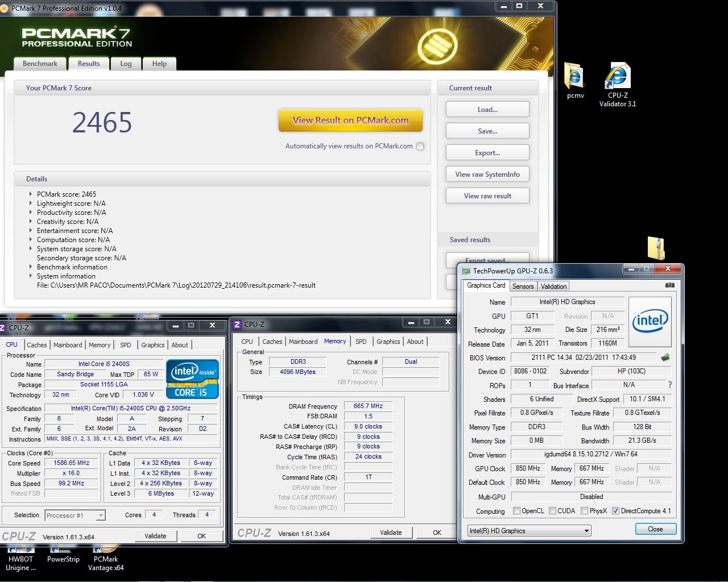Toggle the DirectCompute 4.1 checkbox
The image size is (728, 582).
click(x=615, y=511)
